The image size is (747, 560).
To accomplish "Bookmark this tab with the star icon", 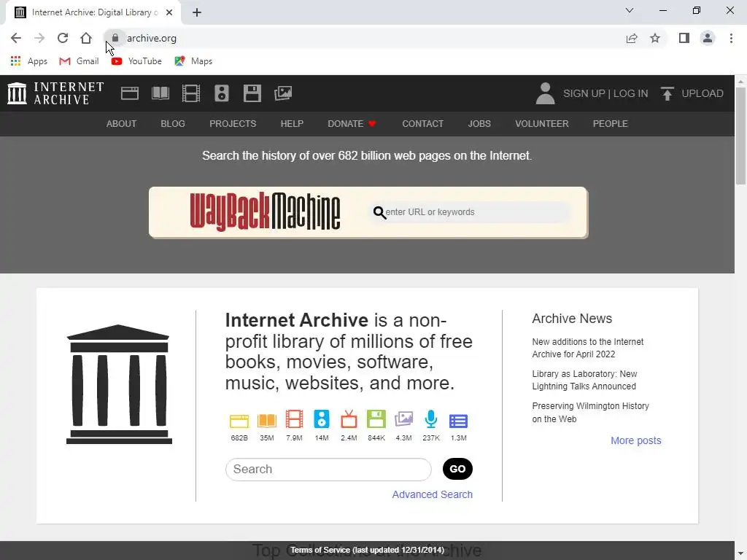I will [x=655, y=38].
